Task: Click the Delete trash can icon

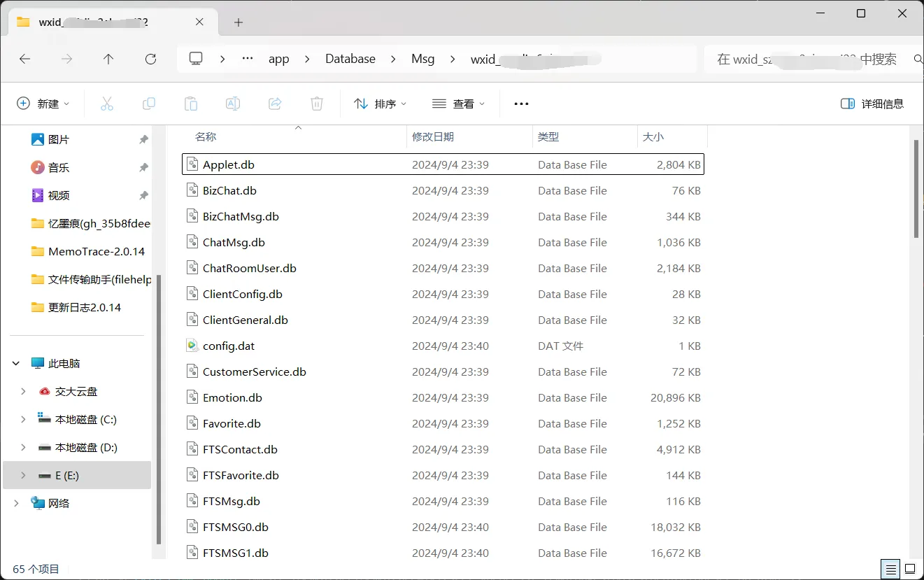Action: (317, 104)
